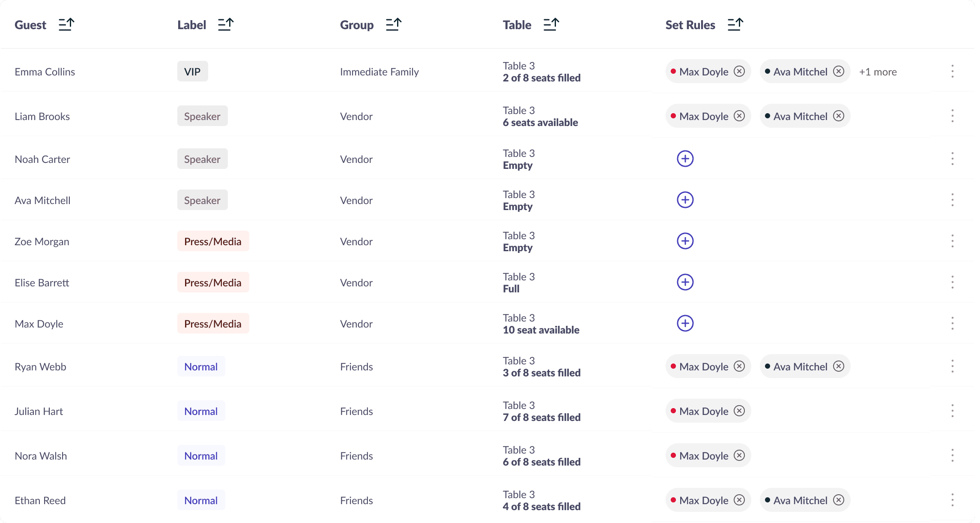This screenshot has width=980, height=523.
Task: Add a rule for Elise Barrett
Action: pos(685,282)
